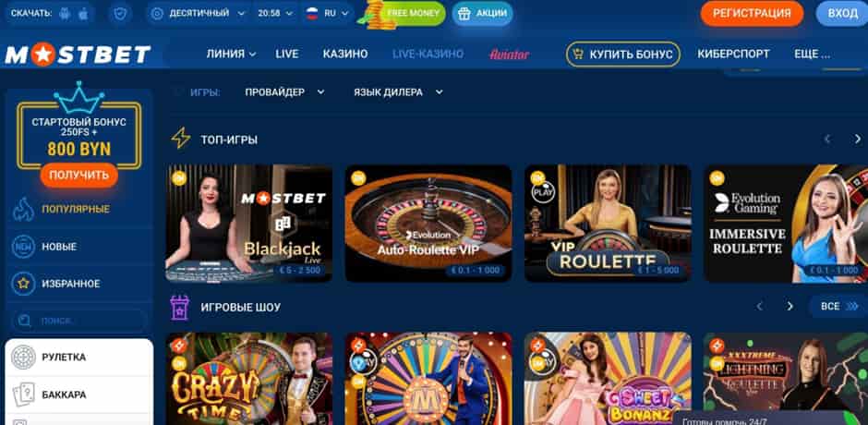Click in the Поиск search field
Viewport: 868px width, 425px height.
pyautogui.click(x=79, y=321)
